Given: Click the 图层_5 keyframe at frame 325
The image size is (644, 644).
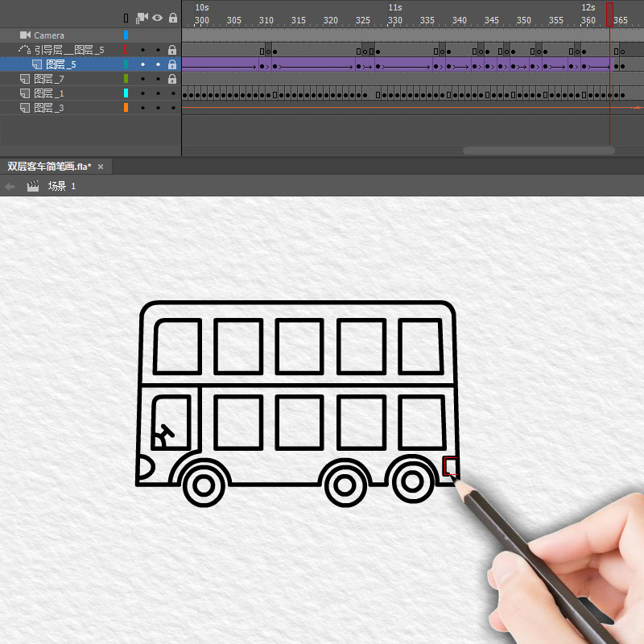Looking at the screenshot, I should pyautogui.click(x=358, y=66).
